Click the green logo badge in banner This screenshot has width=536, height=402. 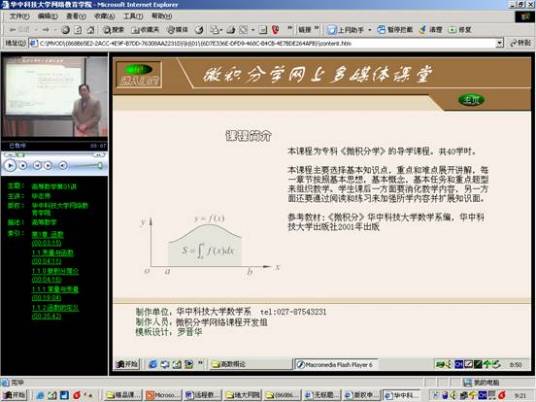[x=137, y=70]
